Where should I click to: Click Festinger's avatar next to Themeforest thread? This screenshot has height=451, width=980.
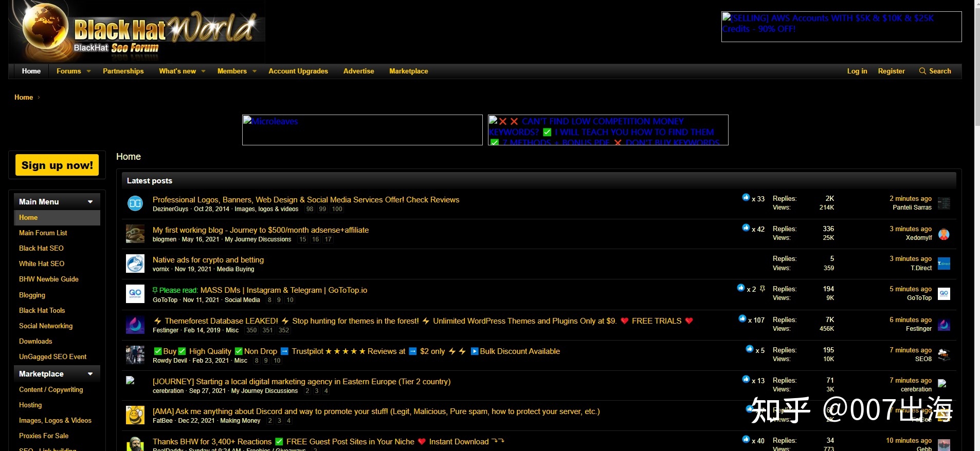point(135,325)
